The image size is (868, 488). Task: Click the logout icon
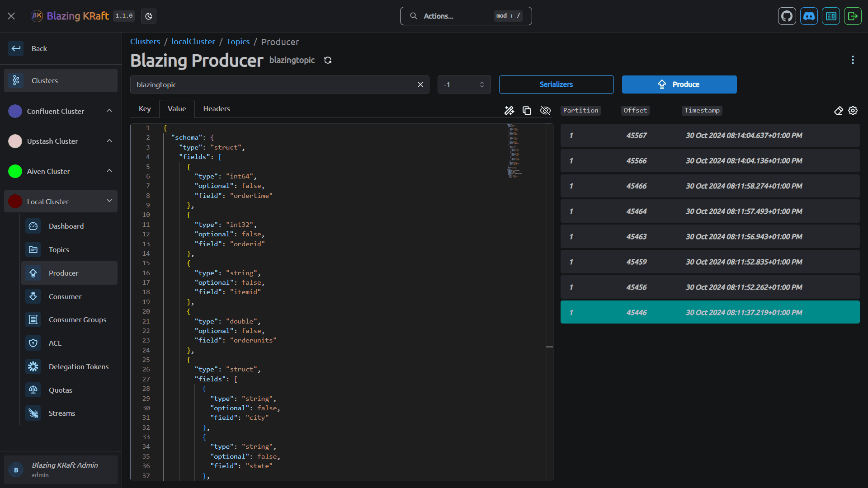[x=853, y=16]
